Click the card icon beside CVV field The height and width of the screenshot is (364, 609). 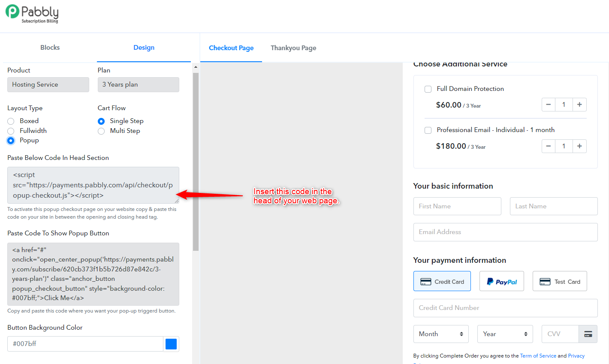588,334
